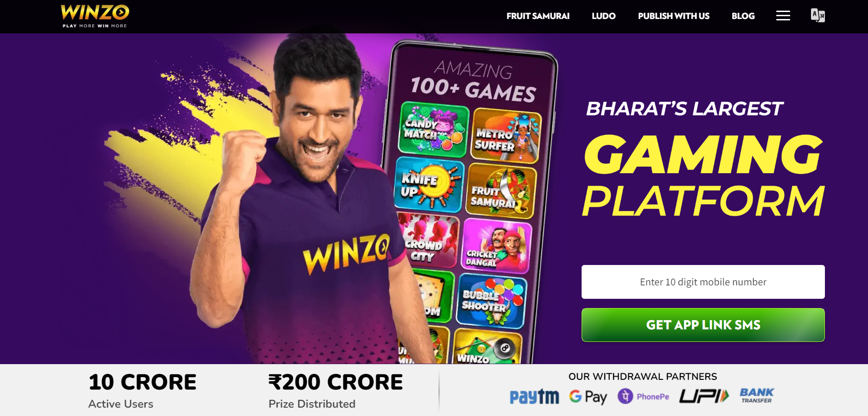Focus the 10 digit mobile number field
This screenshot has height=416, width=868.
point(703,282)
